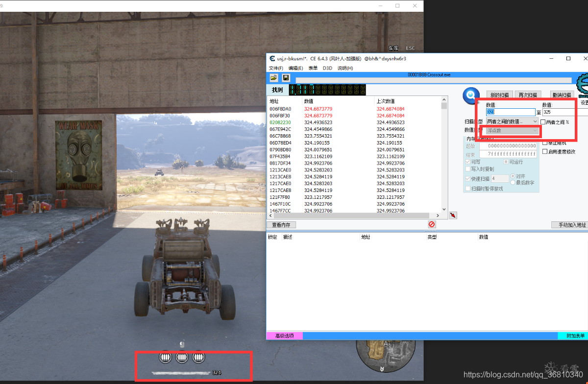
Task: Select the 最后数字 radio button
Action: (513, 182)
